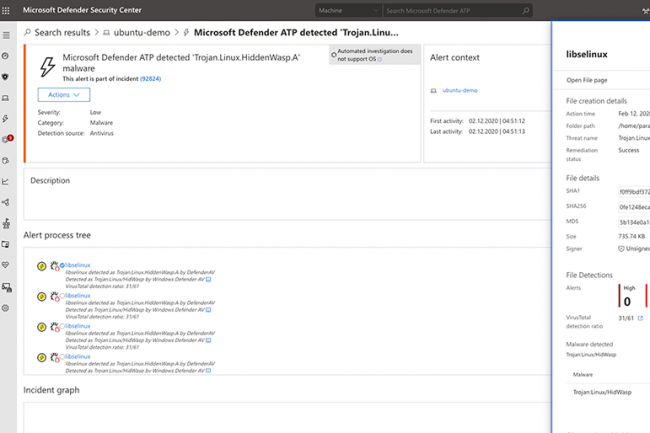Viewport: 650px width, 433px height.
Task: Click the size value '735.74 KB'
Action: (632, 236)
